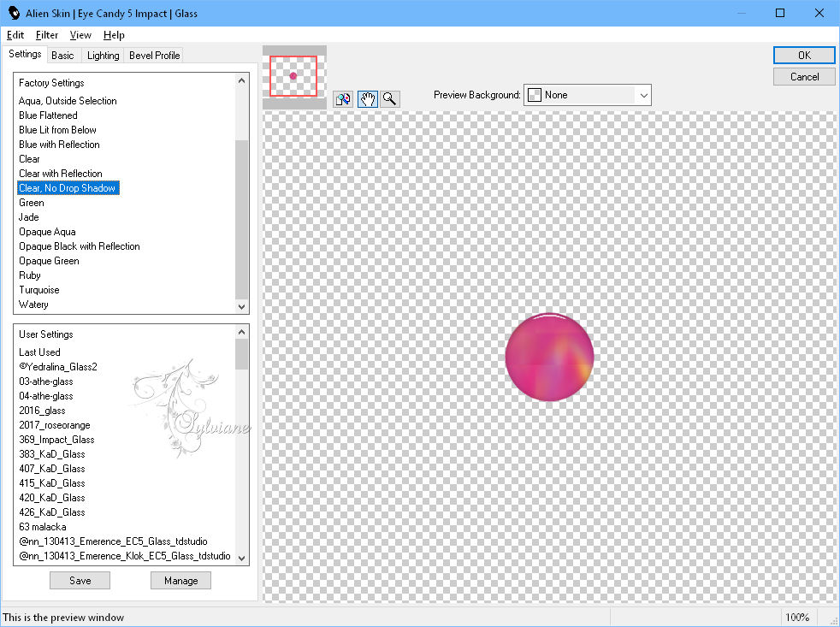Viewport: 840px width, 627px height.
Task: Select the 'Jade' preset
Action: coord(29,217)
